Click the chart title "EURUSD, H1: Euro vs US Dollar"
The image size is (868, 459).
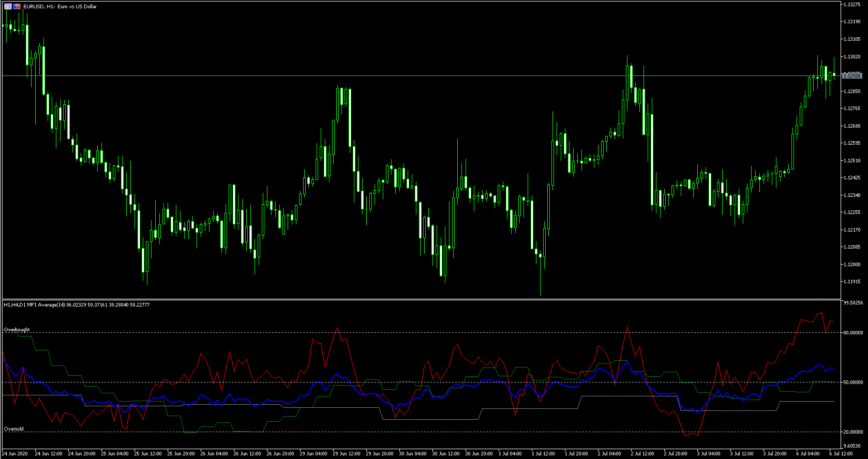point(60,7)
